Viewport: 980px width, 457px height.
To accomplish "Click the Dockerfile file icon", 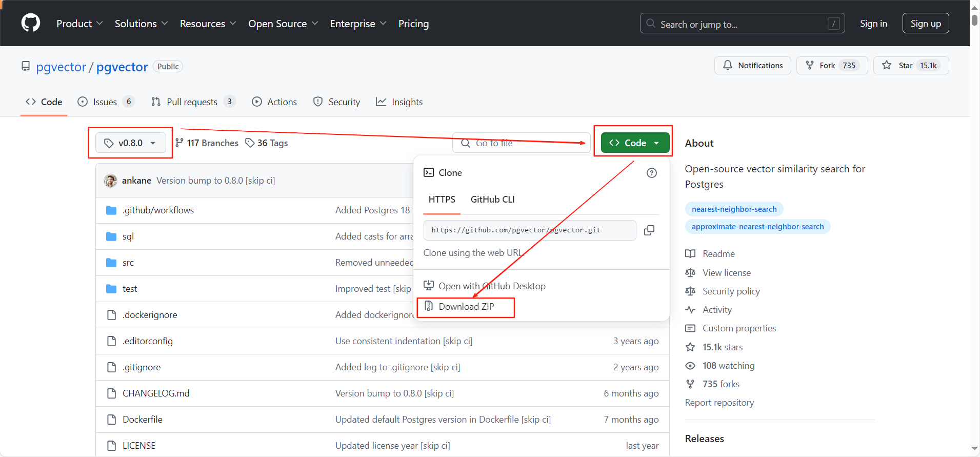I will click(x=111, y=420).
